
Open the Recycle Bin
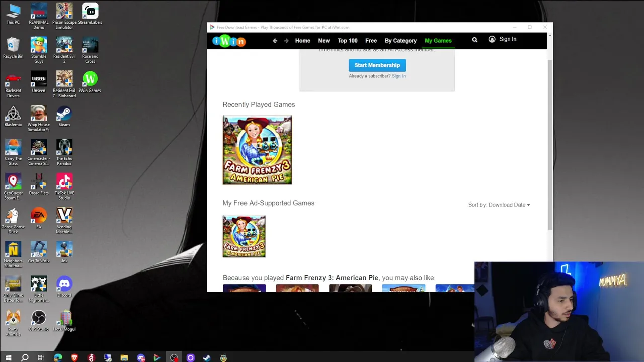(13, 48)
